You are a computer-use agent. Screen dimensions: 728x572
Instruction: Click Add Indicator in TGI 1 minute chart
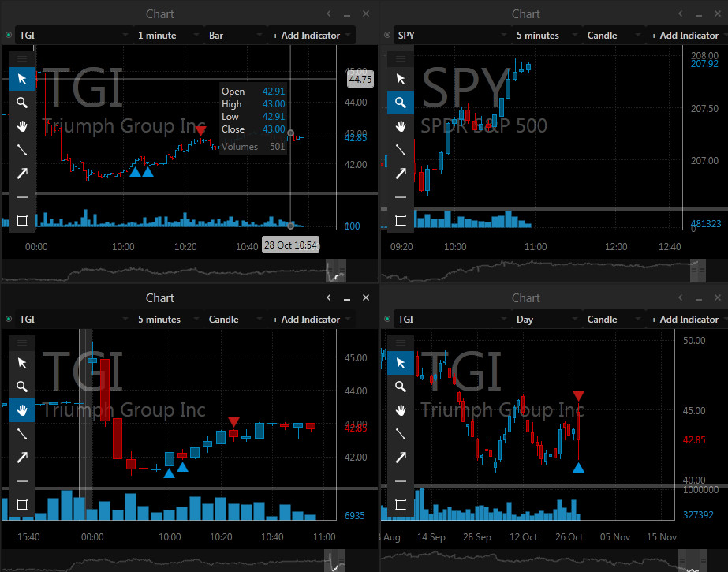[x=311, y=36]
